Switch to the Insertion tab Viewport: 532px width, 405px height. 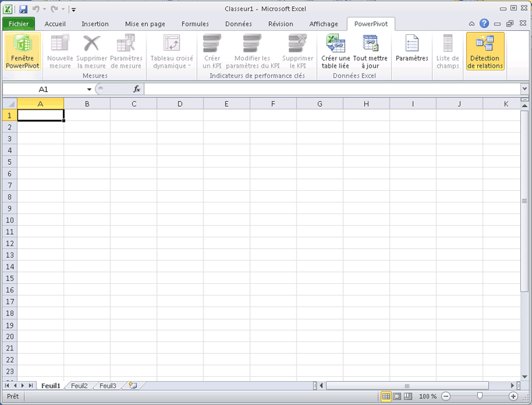coord(95,24)
